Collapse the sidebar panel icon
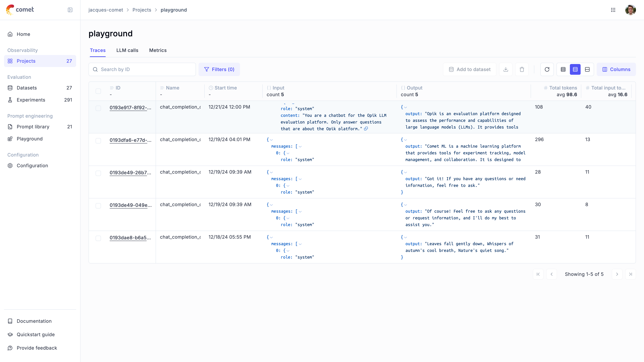The width and height of the screenshot is (644, 362). tap(70, 10)
